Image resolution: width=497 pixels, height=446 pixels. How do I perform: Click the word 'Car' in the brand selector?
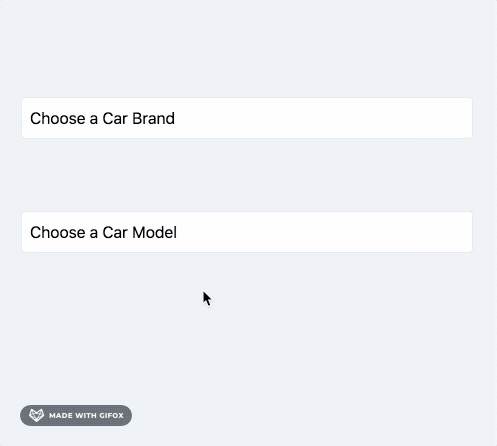pyautogui.click(x=115, y=118)
